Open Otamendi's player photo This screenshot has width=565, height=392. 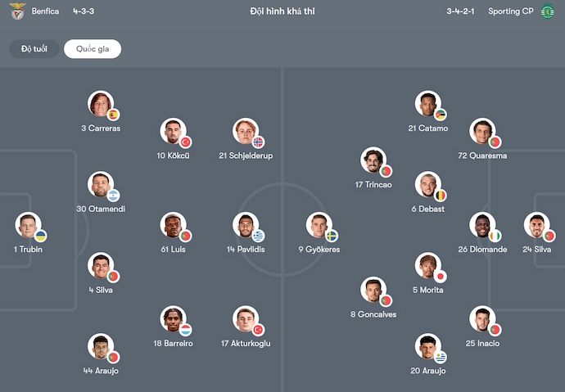pos(100,184)
